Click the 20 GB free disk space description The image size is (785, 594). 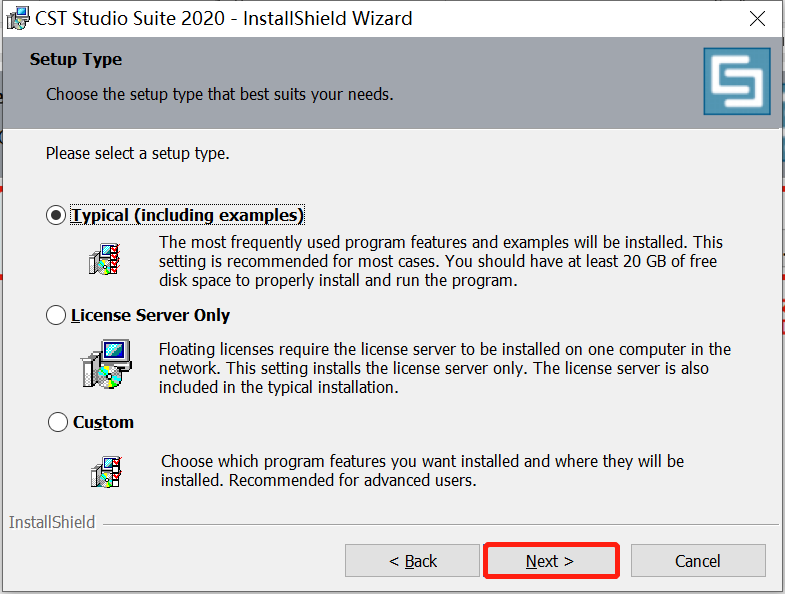(x=440, y=261)
